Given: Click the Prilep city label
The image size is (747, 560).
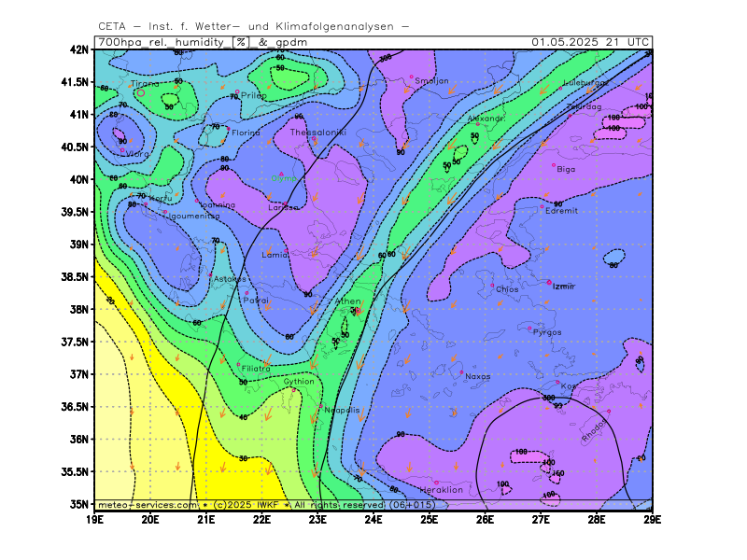Looking at the screenshot, I should tap(253, 95).
